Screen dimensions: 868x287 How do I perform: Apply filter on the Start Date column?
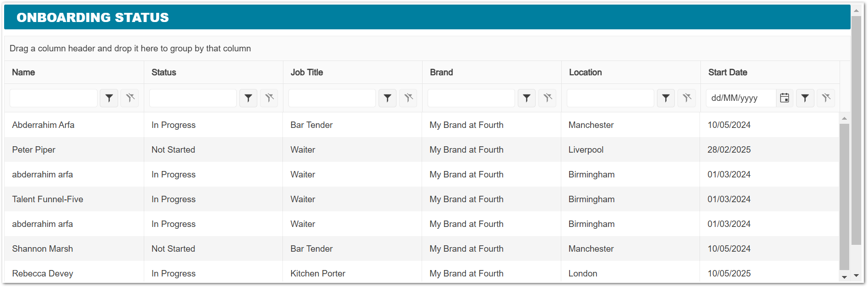(805, 98)
